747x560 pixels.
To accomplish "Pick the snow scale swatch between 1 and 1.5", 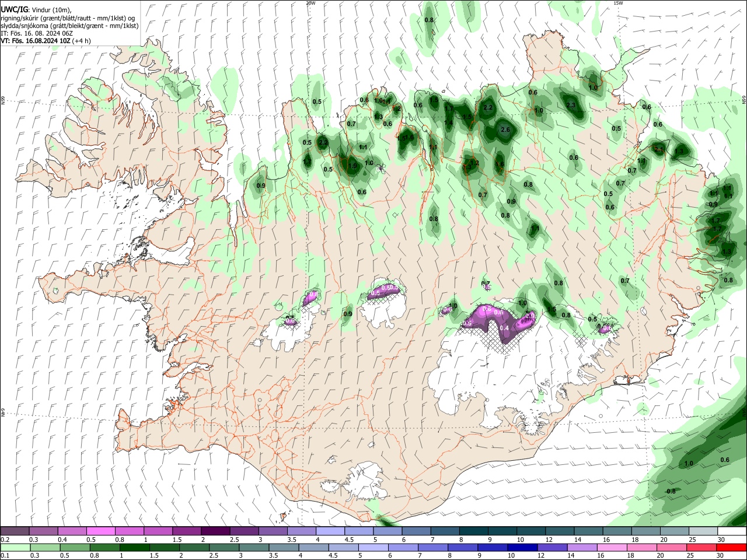I will tap(158, 531).
